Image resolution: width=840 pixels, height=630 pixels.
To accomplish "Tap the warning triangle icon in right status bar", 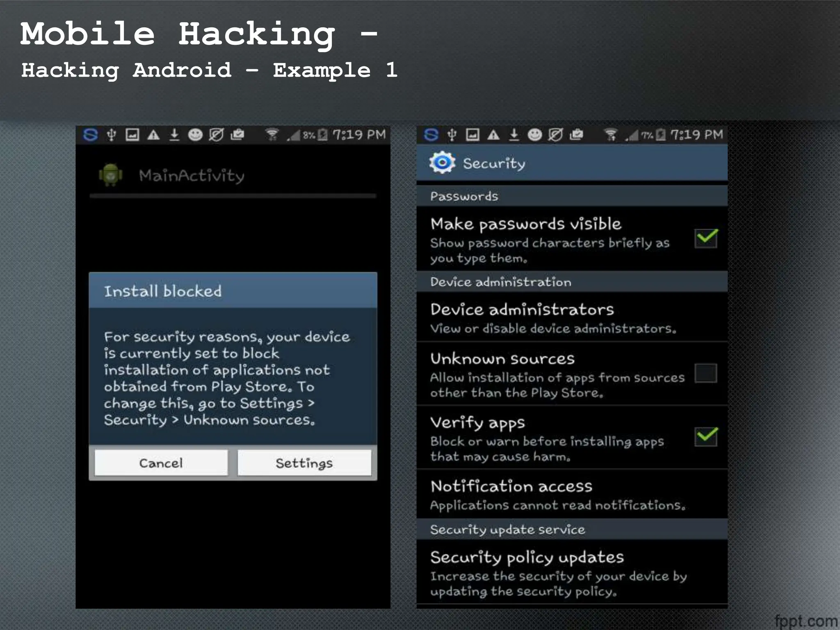I will pyautogui.click(x=493, y=135).
